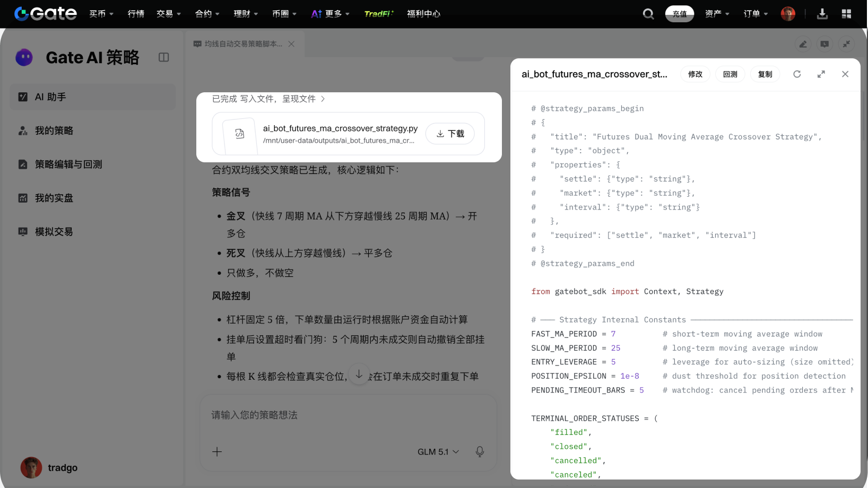
Task: Open AI 助手 in sidebar
Action: click(x=93, y=97)
